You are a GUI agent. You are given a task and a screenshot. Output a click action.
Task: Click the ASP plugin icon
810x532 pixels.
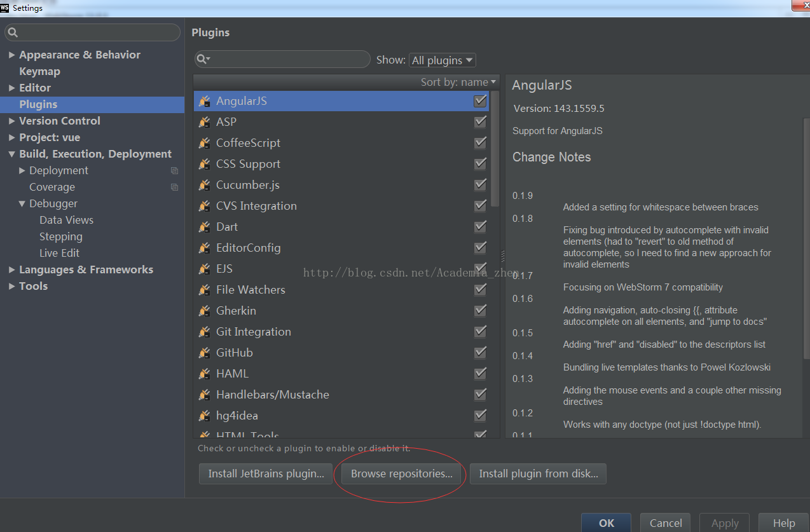(204, 122)
